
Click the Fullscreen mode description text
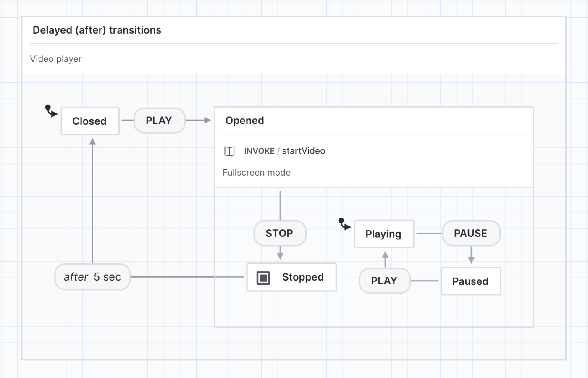(257, 172)
